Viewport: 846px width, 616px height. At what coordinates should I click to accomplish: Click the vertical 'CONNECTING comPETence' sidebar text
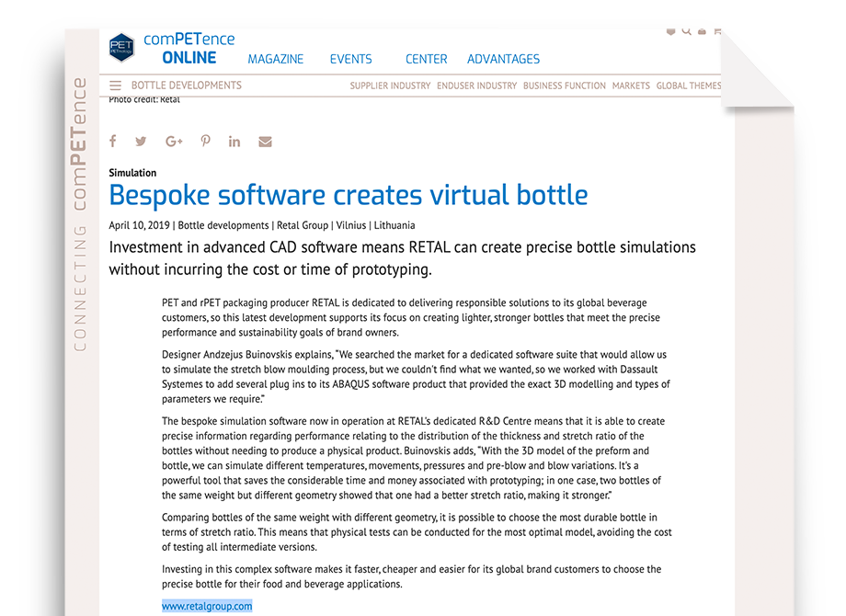pyautogui.click(x=80, y=215)
